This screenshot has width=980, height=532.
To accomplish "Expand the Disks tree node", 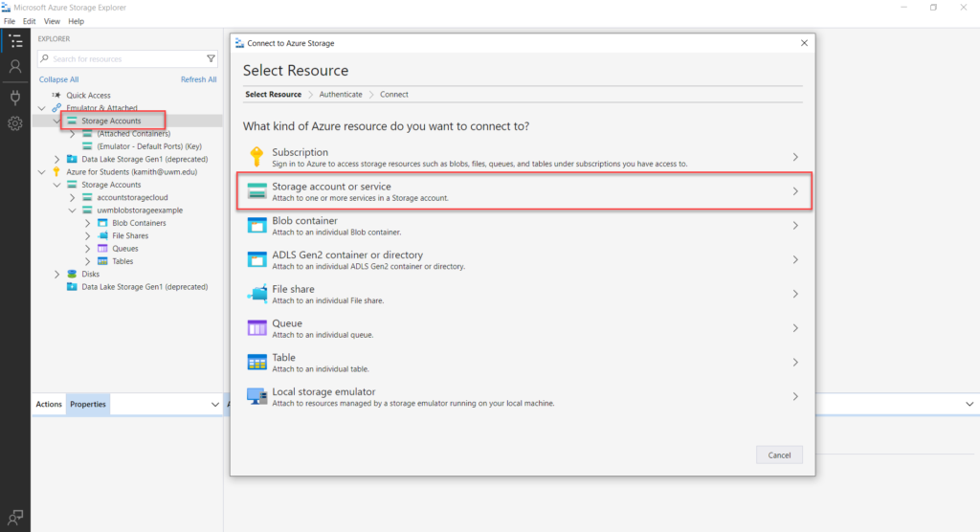I will [56, 275].
